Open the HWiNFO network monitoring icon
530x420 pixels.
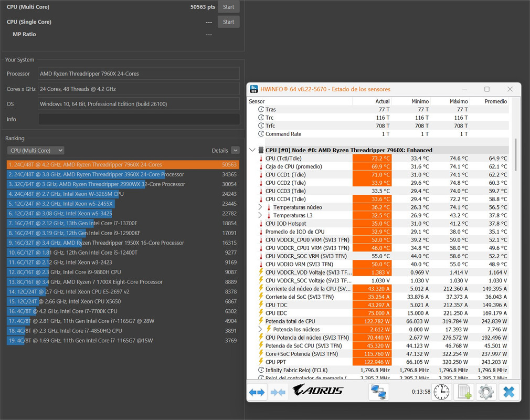378,392
